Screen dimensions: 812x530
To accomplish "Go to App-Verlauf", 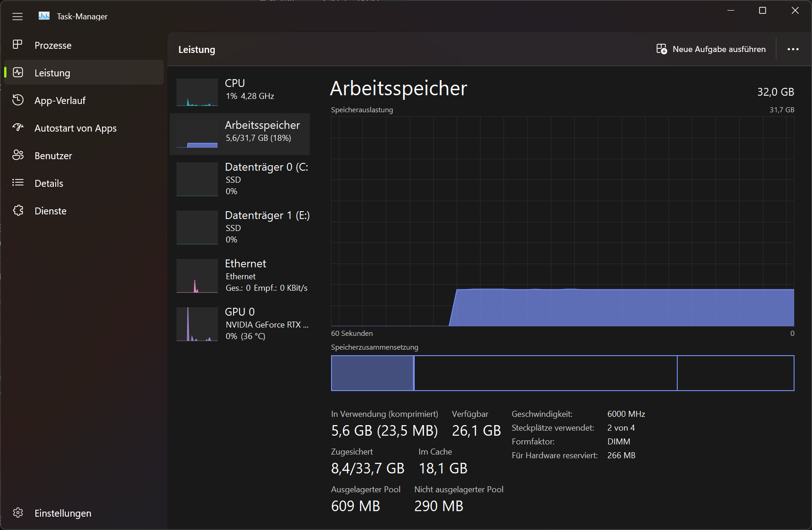I will [x=84, y=100].
